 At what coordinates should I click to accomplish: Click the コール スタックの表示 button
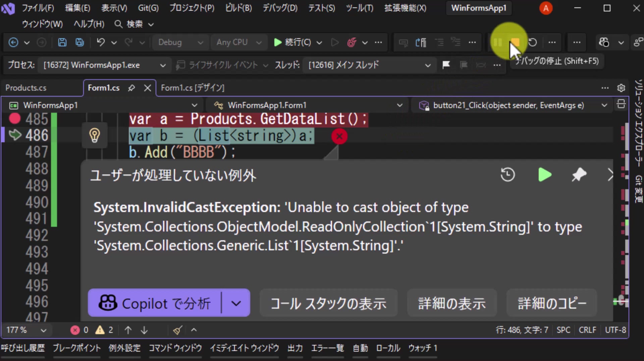pos(329,303)
